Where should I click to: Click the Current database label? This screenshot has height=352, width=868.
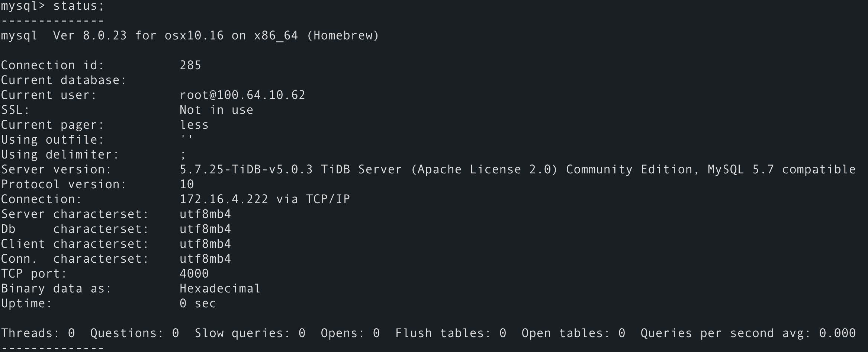tap(64, 80)
